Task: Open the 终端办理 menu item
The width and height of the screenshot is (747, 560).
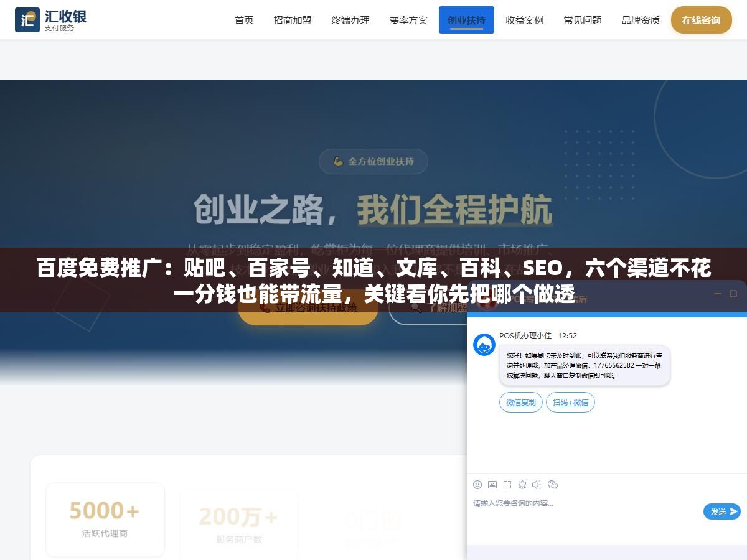Action: pyautogui.click(x=350, y=20)
